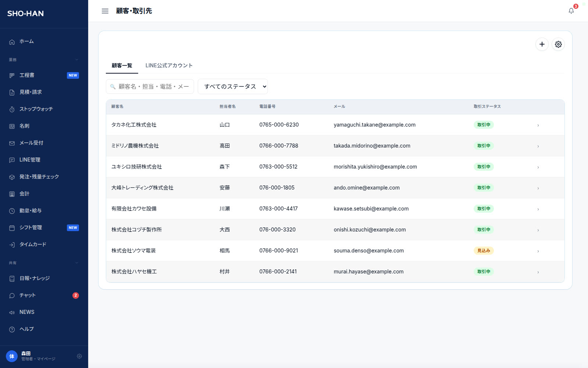Switch to the 顧客一覧 tab
The height and width of the screenshot is (368, 588).
[122, 66]
